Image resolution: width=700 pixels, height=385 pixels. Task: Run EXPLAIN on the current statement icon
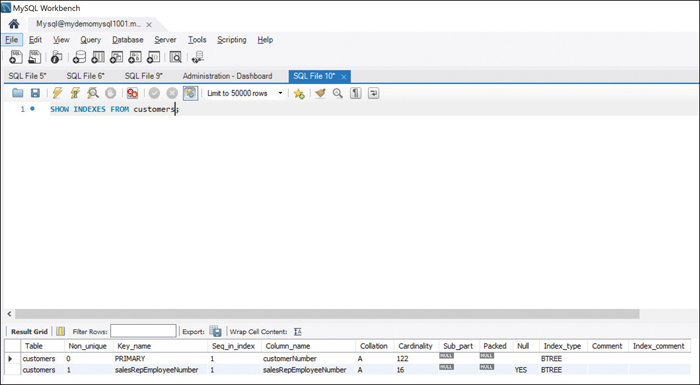pyautogui.click(x=93, y=93)
